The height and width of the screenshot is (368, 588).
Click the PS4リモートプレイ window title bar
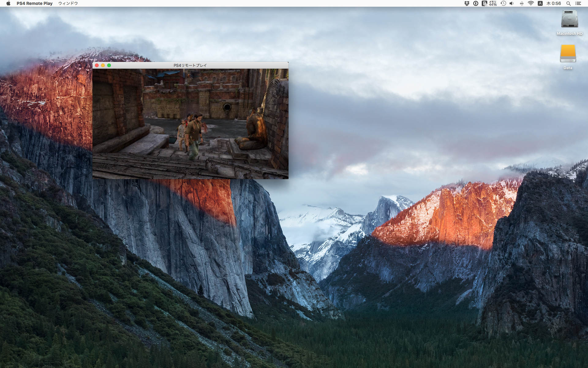[x=190, y=65]
